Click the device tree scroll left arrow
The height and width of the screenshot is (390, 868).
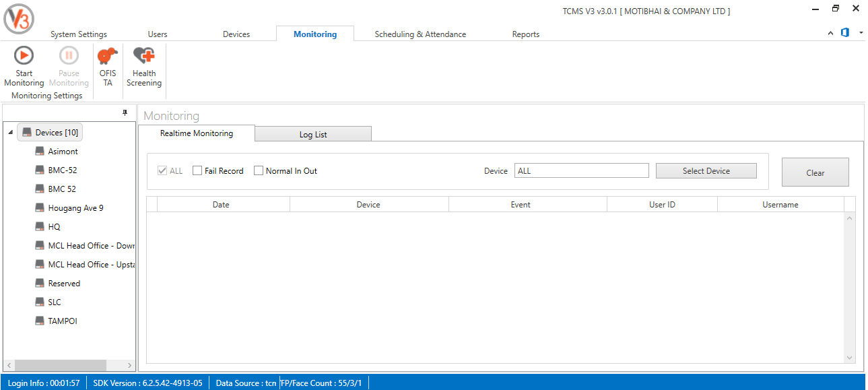point(9,365)
